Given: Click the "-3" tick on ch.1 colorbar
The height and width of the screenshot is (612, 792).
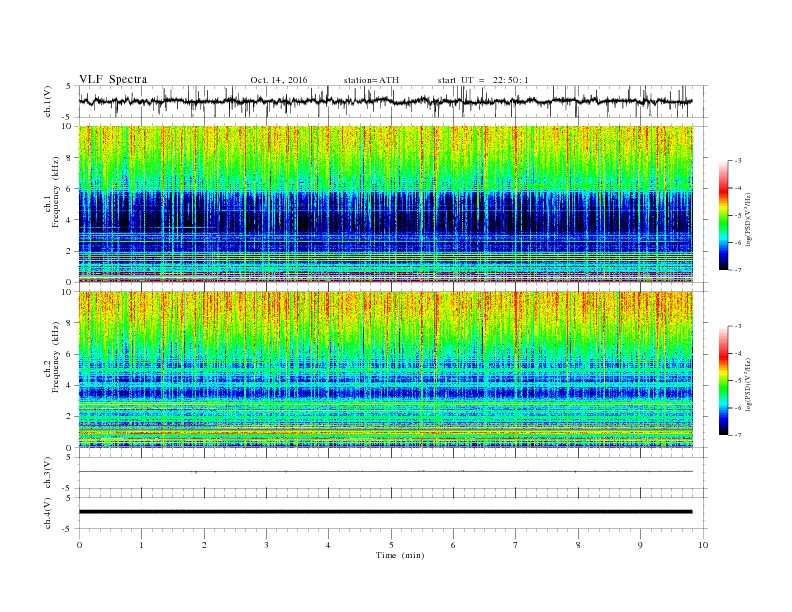Looking at the screenshot, I should pyautogui.click(x=737, y=161).
